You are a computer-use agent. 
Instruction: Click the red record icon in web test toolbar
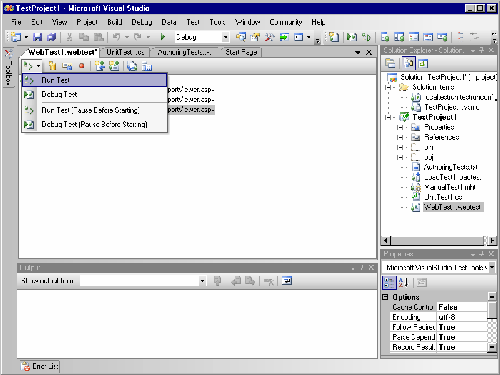[81, 66]
